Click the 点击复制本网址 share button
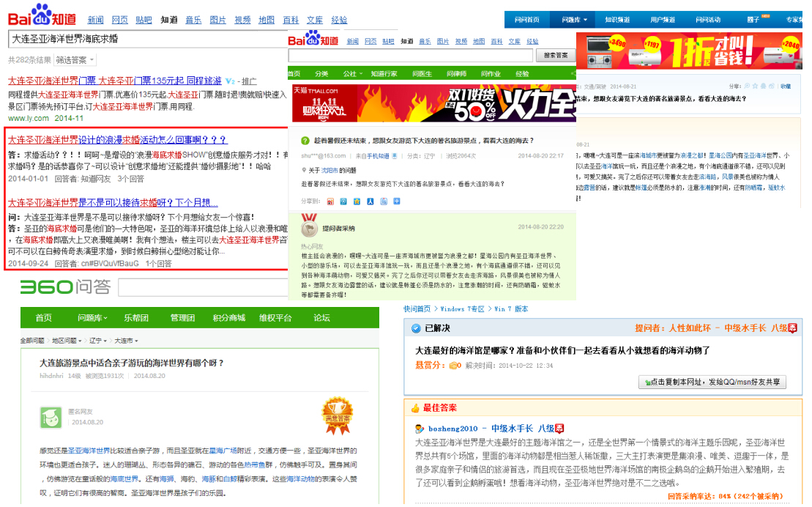This screenshot has width=812, height=507. coord(712,382)
